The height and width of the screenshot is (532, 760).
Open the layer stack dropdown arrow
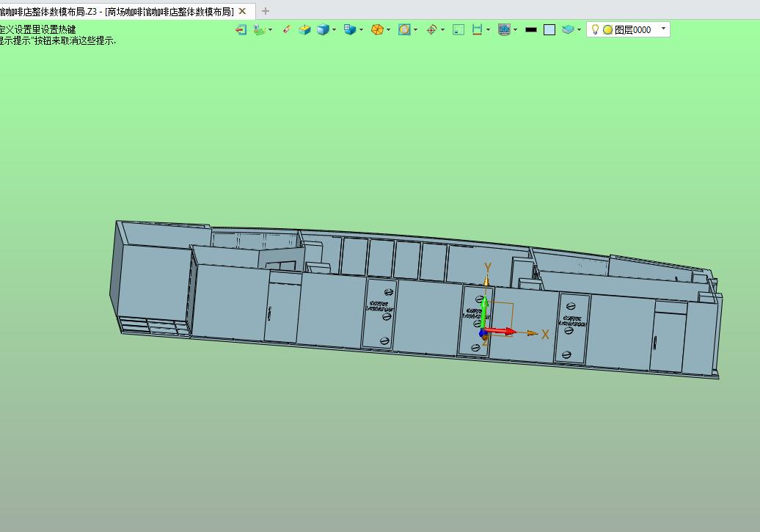point(580,30)
